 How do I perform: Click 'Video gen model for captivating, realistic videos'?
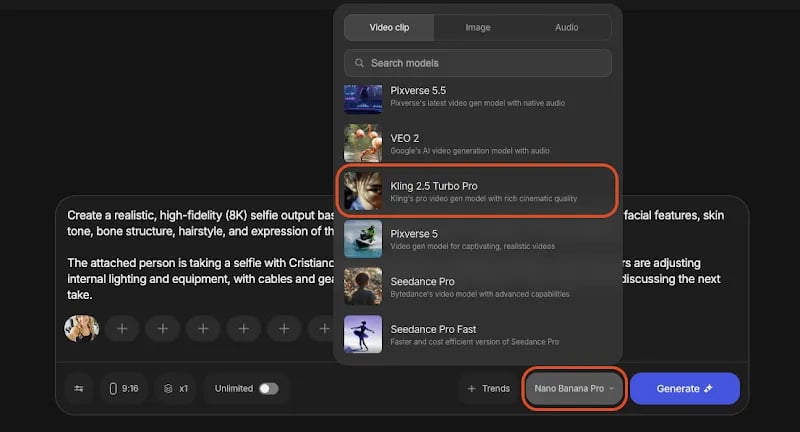(x=472, y=246)
